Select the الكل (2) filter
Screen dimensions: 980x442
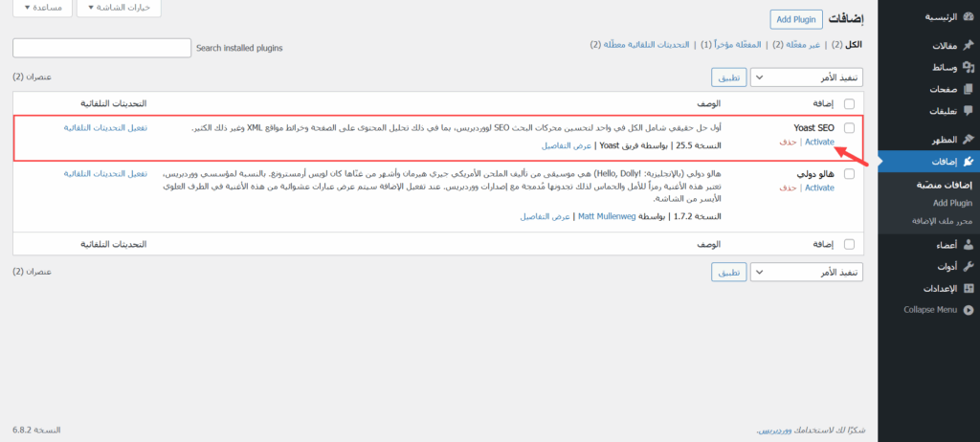[x=847, y=45]
